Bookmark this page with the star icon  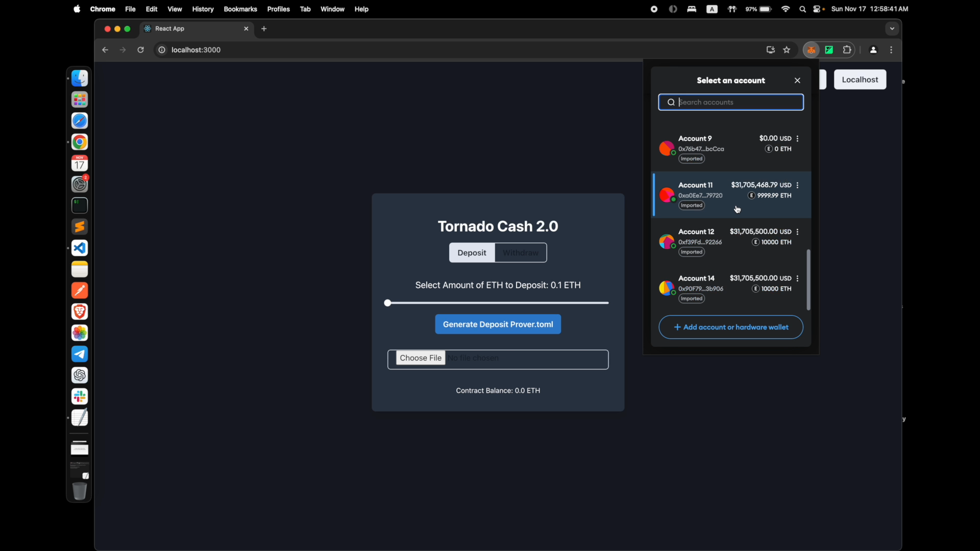(787, 50)
